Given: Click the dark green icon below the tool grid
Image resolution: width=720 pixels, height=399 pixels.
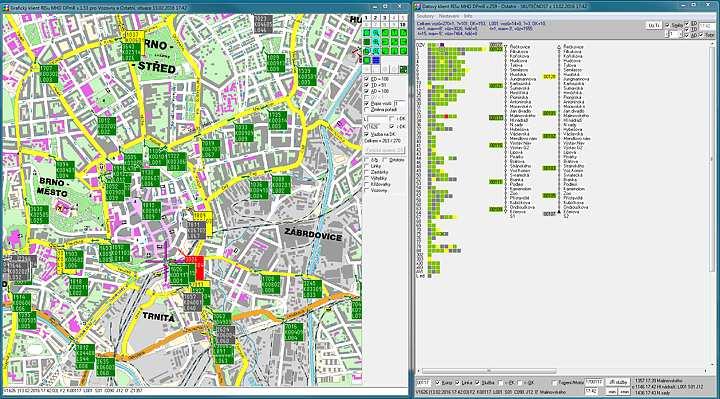Looking at the screenshot, I should click(x=403, y=69).
